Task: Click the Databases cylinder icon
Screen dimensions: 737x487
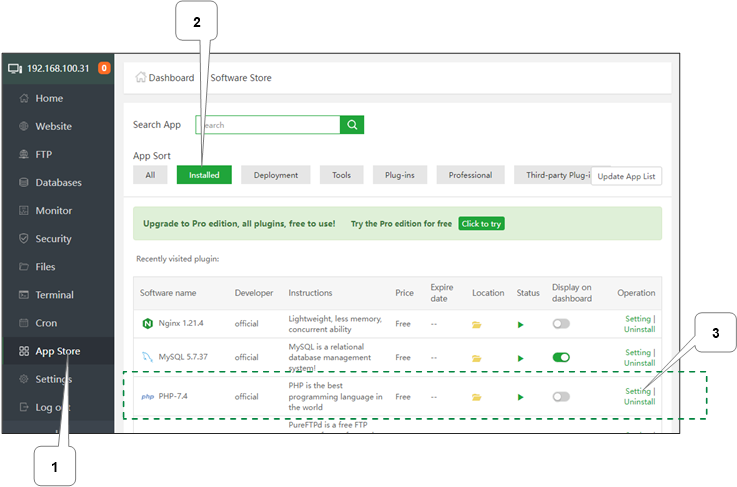Action: tap(24, 182)
